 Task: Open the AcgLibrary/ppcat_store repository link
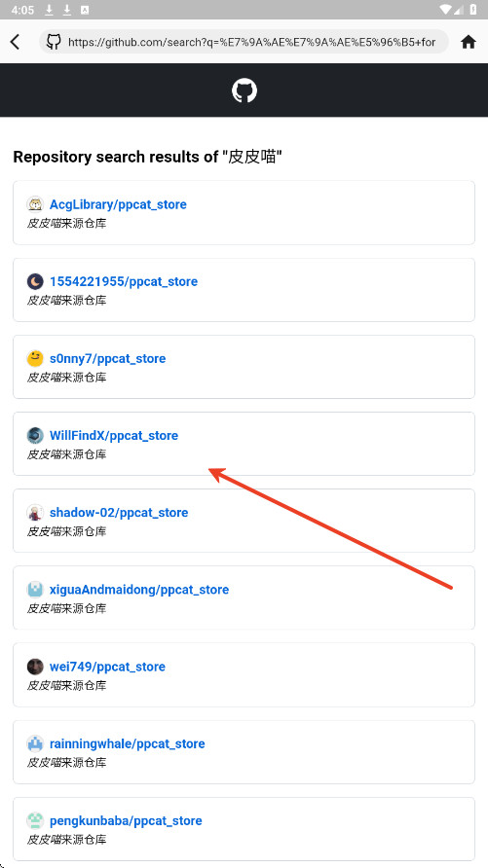click(x=118, y=204)
